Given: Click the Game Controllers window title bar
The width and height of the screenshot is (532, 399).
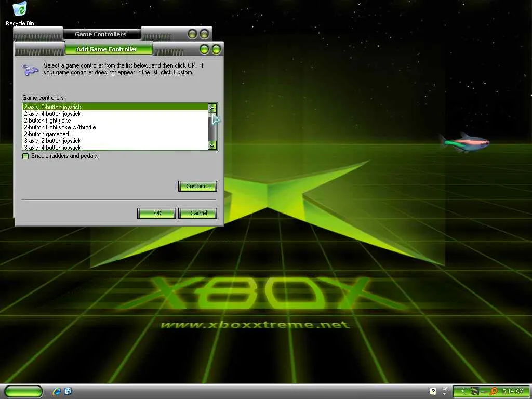Looking at the screenshot, I should click(101, 34).
